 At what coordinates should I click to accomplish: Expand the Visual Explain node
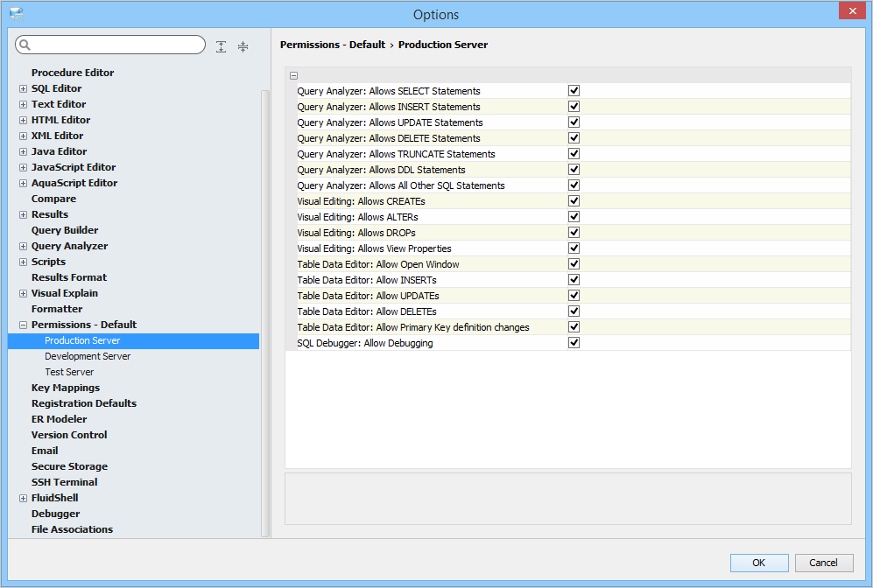pyautogui.click(x=23, y=293)
